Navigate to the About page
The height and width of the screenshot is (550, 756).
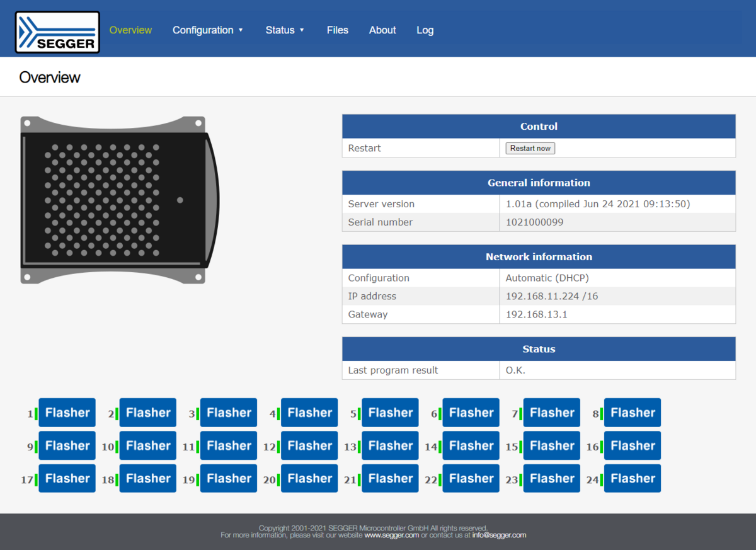point(382,30)
